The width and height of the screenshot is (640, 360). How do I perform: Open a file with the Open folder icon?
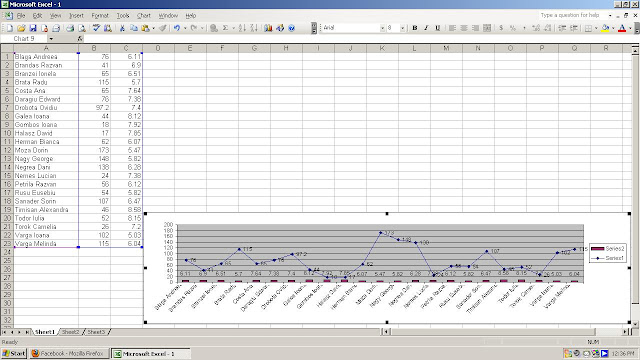21,28
